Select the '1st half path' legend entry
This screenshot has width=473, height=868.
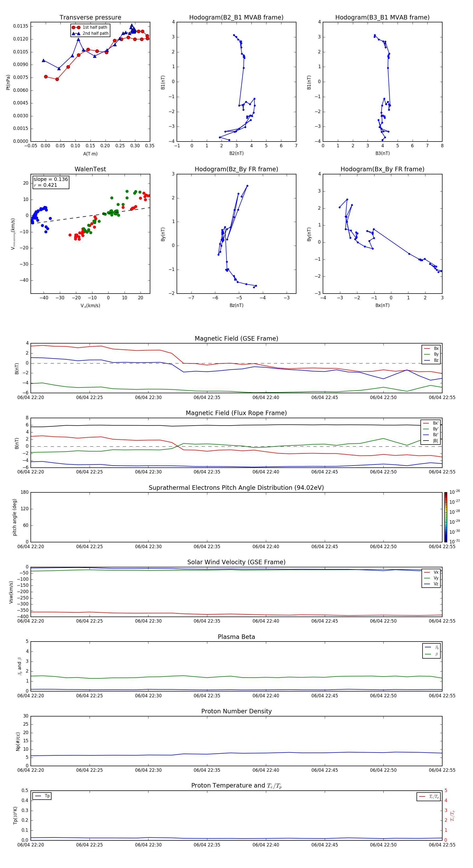tap(90, 27)
